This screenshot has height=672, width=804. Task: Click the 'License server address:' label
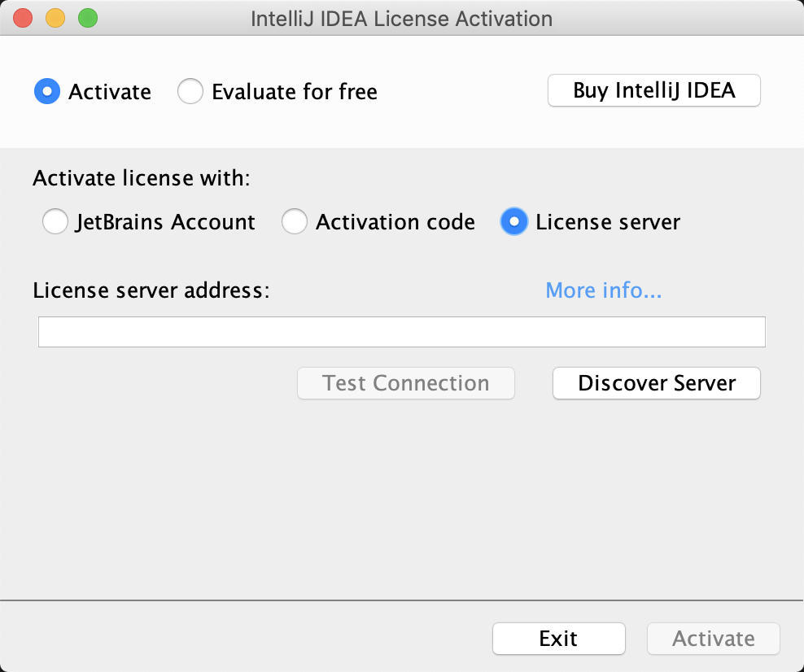pyautogui.click(x=151, y=290)
